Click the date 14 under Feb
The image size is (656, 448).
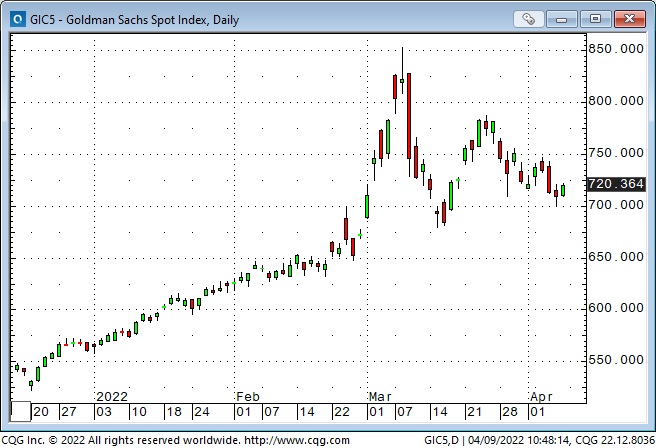point(307,412)
